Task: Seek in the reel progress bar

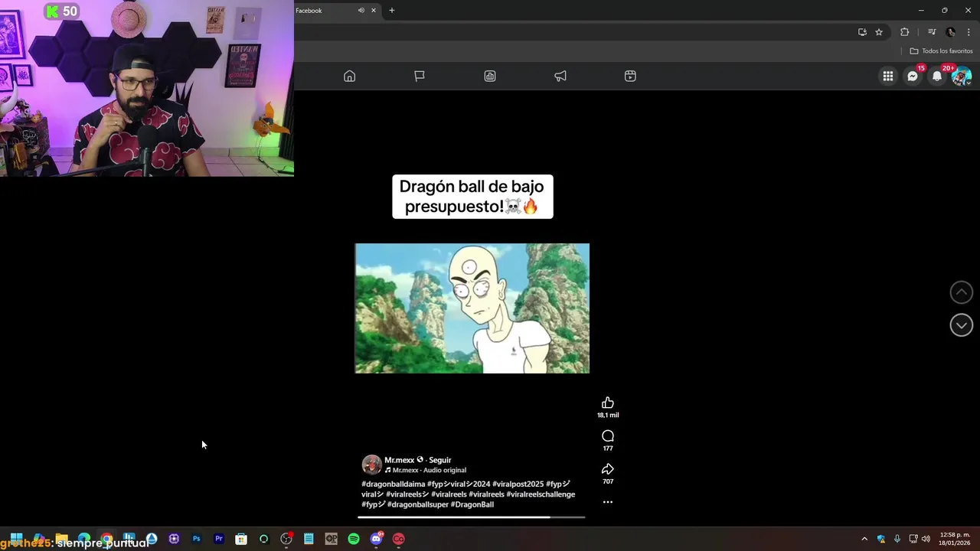Action: pyautogui.click(x=472, y=517)
